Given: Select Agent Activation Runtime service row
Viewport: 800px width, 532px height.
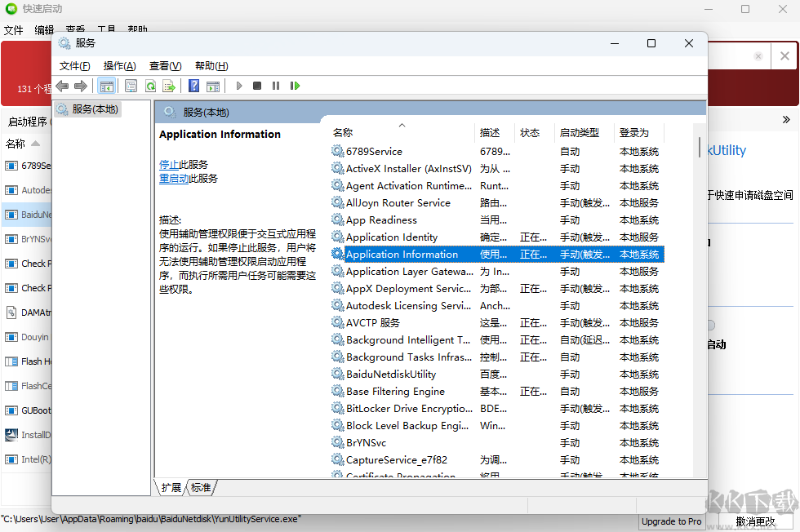Looking at the screenshot, I should click(x=497, y=186).
